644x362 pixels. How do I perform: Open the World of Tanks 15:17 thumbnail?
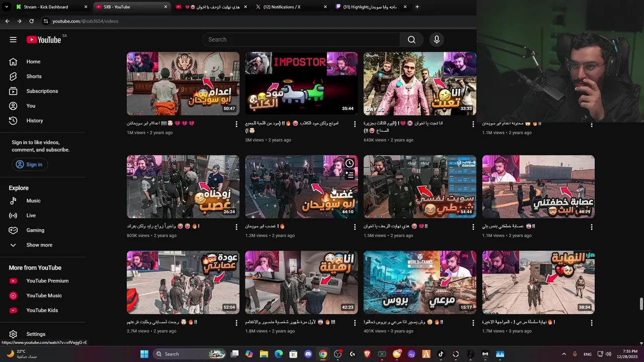420,283
